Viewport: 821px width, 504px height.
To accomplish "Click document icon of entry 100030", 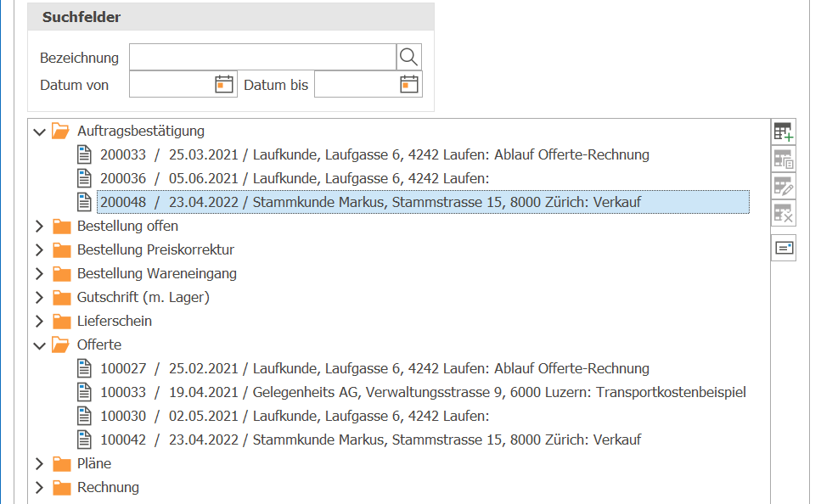I will (84, 416).
